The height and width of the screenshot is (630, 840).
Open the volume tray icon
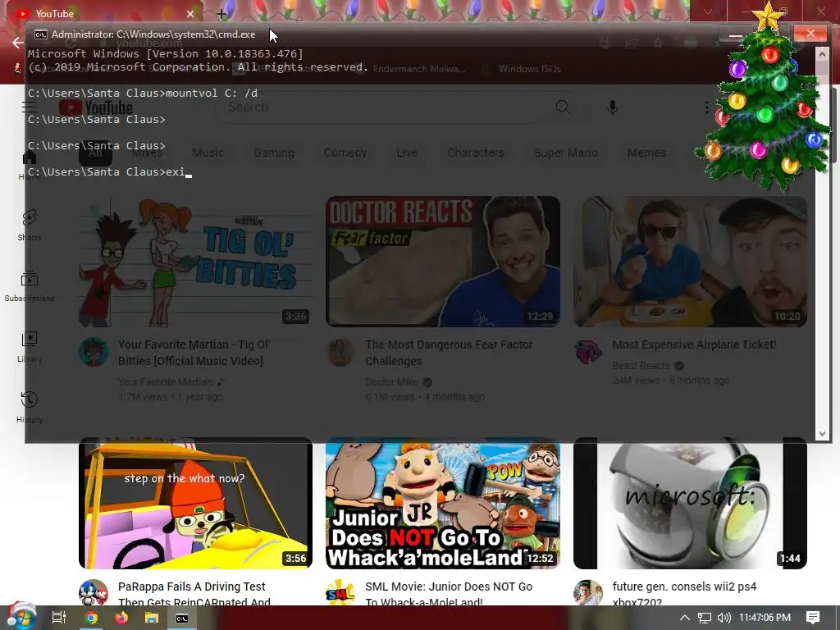tap(724, 618)
